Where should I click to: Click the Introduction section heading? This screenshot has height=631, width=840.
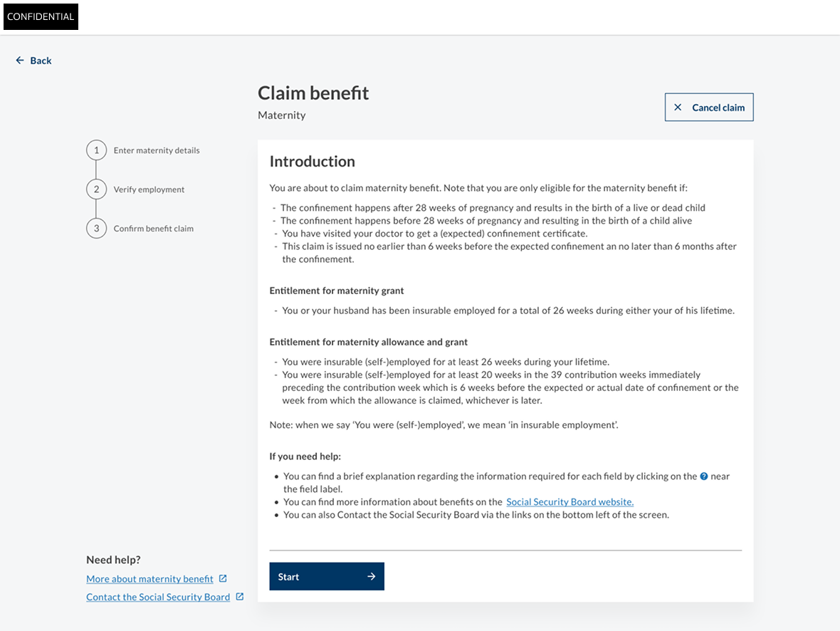click(x=312, y=162)
